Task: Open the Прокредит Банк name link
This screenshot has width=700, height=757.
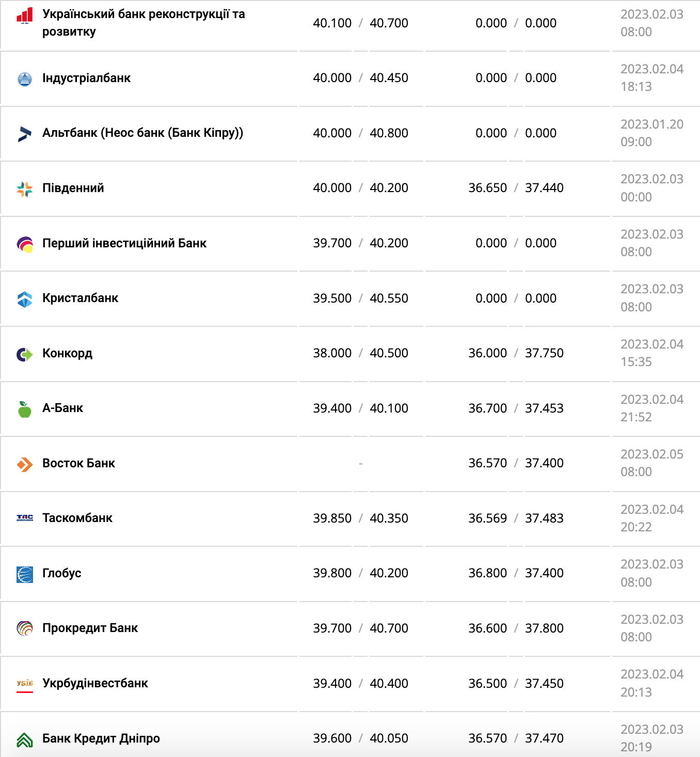Action: click(90, 628)
